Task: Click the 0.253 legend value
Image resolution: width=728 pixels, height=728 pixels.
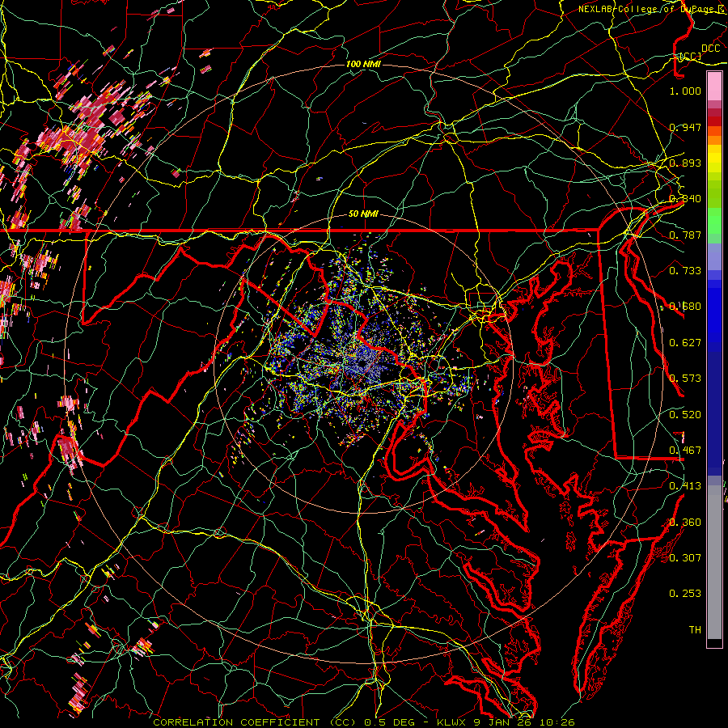Action: point(685,594)
